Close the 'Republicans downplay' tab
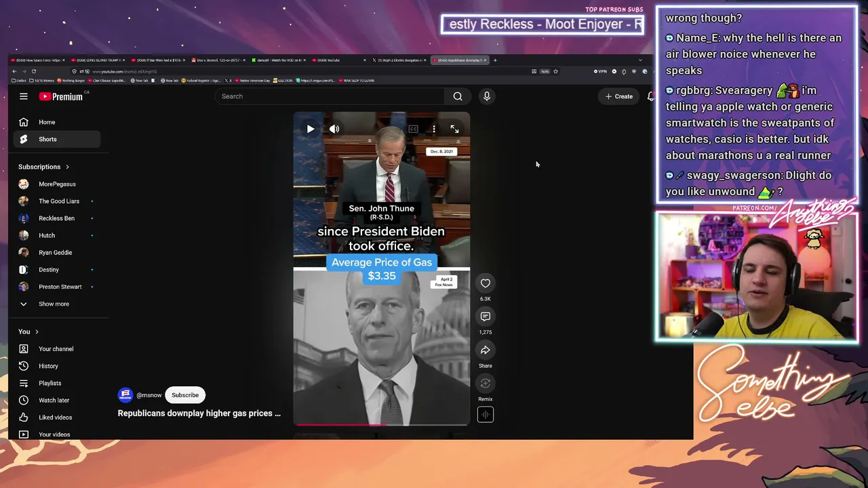Image resolution: width=868 pixels, height=488 pixels. 485,60
